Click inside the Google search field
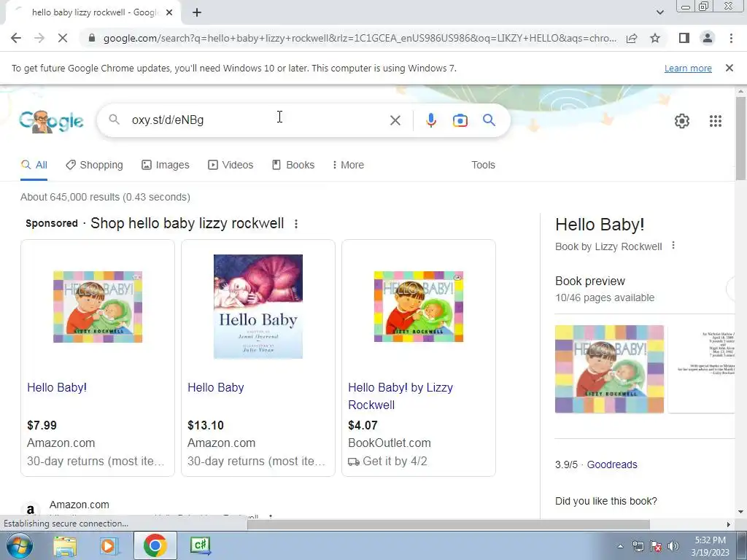This screenshot has width=747, height=560. click(258, 120)
